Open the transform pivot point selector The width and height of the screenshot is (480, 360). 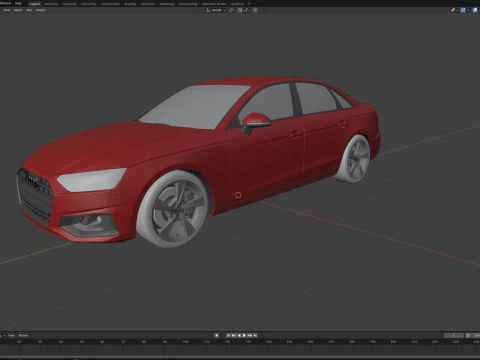click(232, 10)
